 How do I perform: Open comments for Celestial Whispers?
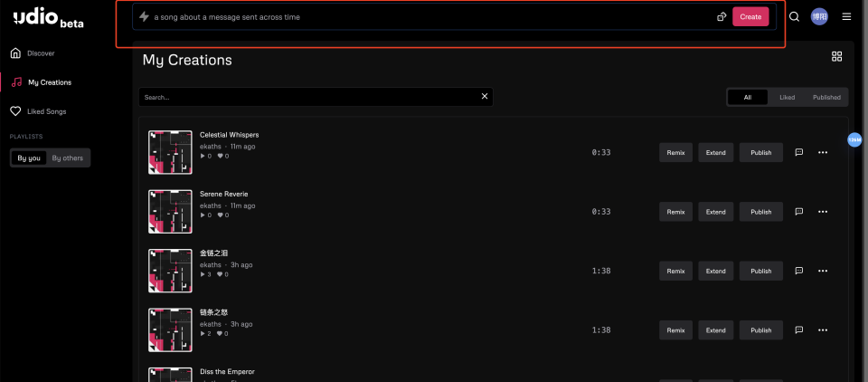click(798, 152)
